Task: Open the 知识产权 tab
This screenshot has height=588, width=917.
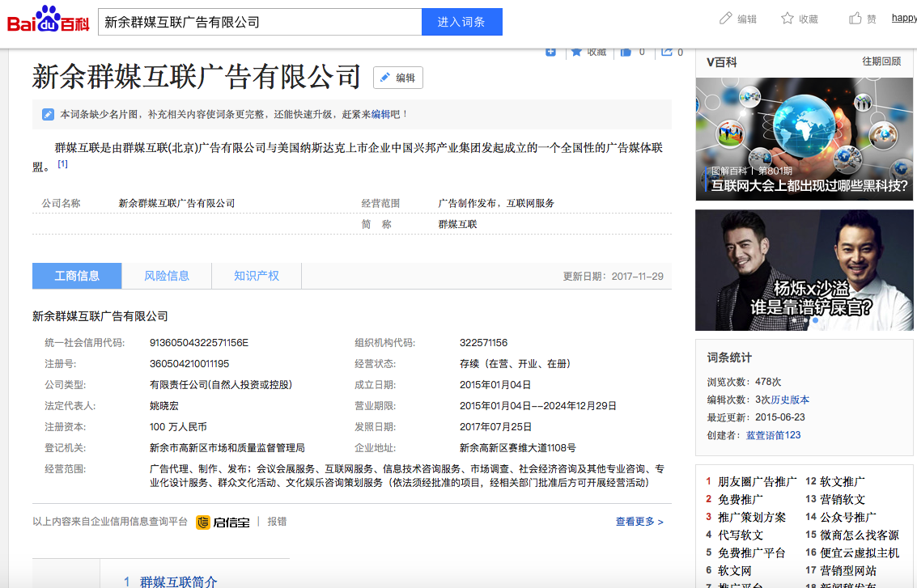Action: coord(257,276)
